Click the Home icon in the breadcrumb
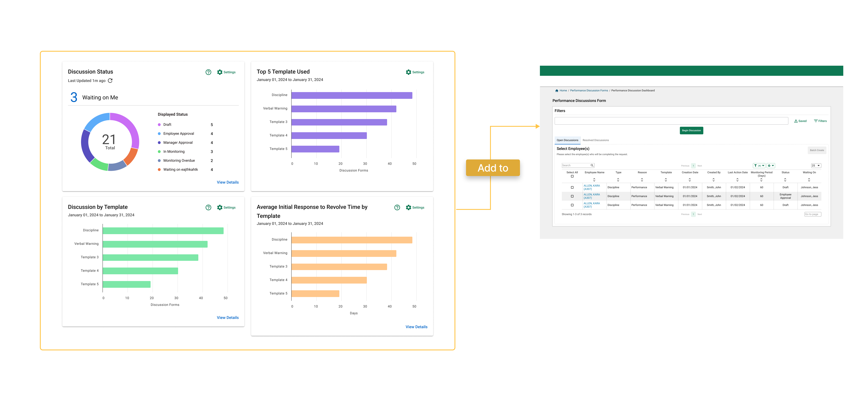The width and height of the screenshot is (868, 395). (557, 91)
